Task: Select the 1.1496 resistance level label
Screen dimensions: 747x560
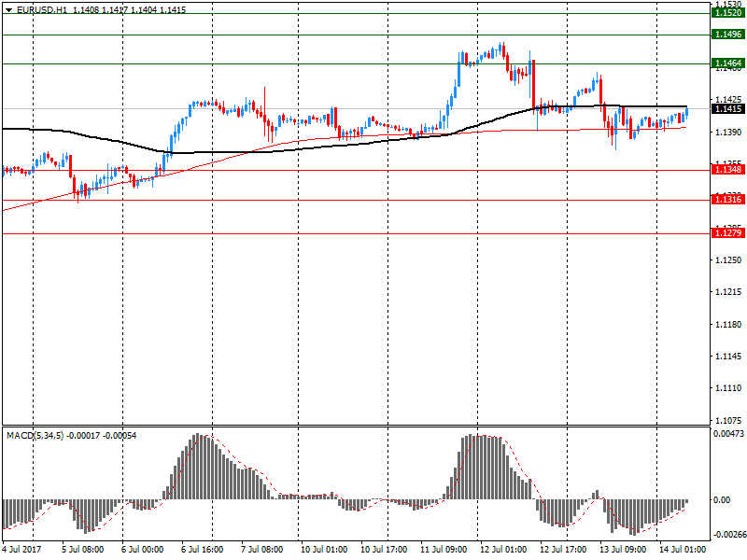Action: 727,35
